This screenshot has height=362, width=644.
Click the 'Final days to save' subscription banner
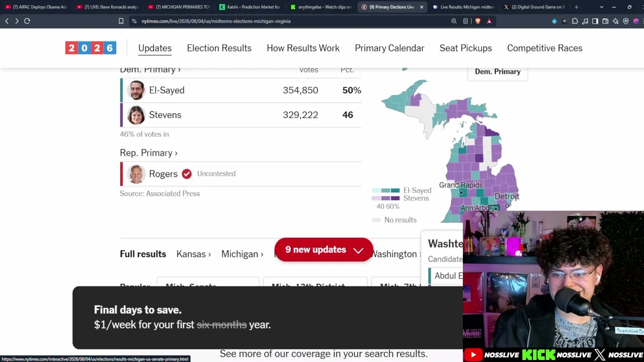tap(268, 318)
